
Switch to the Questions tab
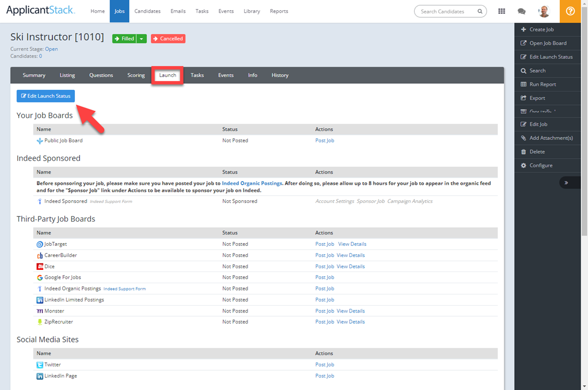[101, 75]
